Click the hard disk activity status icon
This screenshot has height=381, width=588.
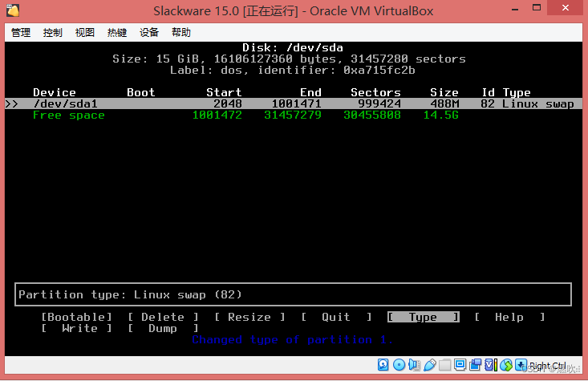click(x=383, y=364)
